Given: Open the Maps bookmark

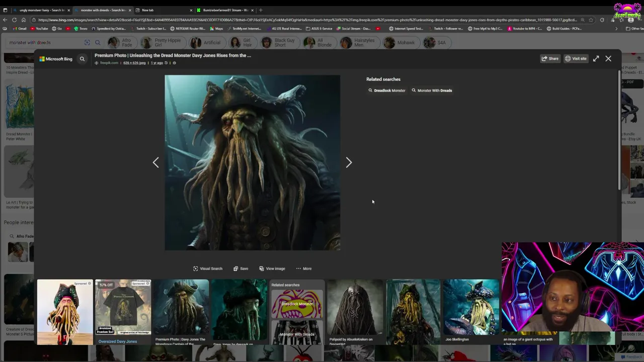Looking at the screenshot, I should point(216,29).
